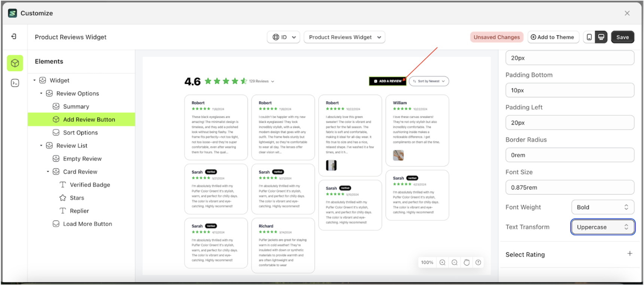Click the Replier text icon
Screen dimensions: 644x285
pos(63,211)
